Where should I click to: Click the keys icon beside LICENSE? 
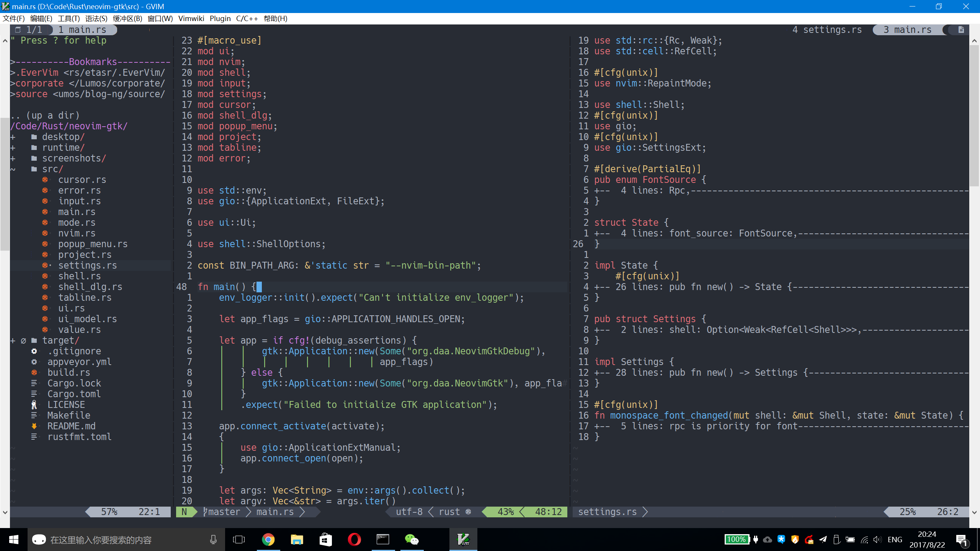(34, 404)
